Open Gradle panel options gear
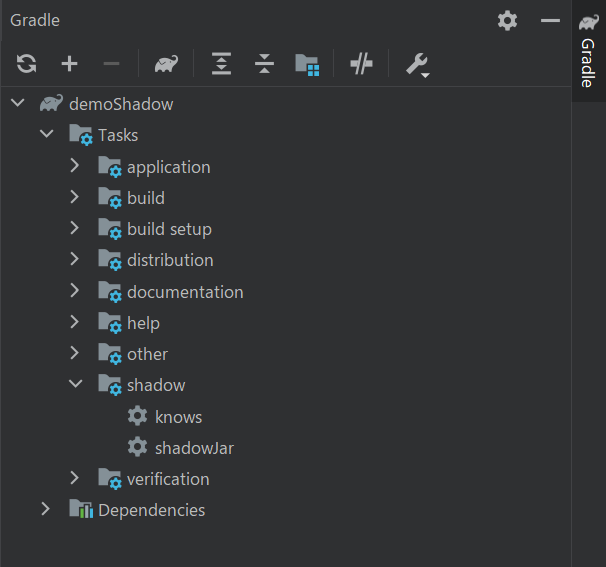 tap(507, 20)
